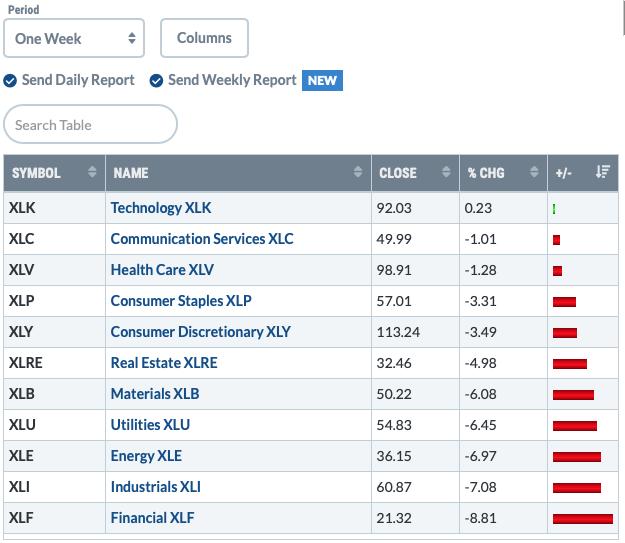Sort the table by SYMBOL column arrows

(92, 172)
